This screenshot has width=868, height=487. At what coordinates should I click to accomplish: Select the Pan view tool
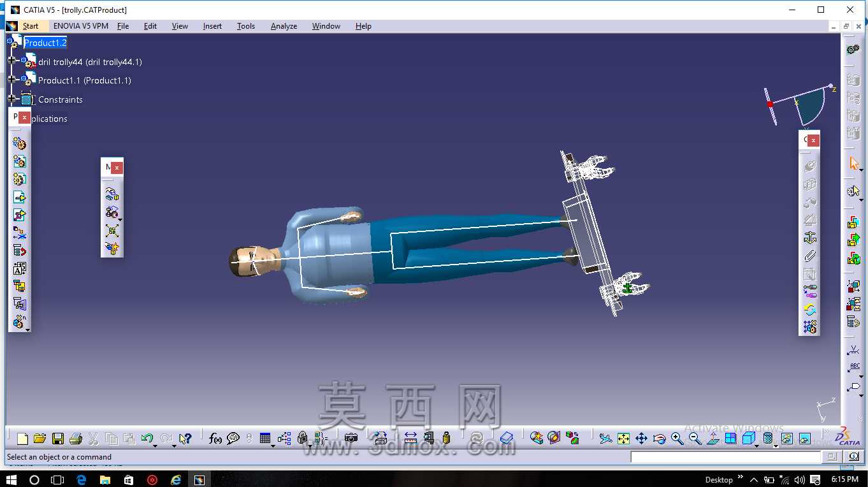click(x=641, y=439)
